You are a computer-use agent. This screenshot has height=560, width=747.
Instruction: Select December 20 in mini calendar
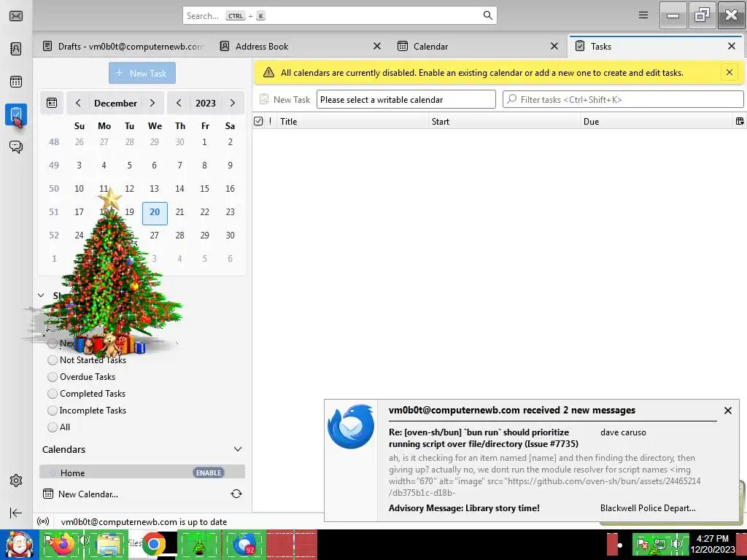pos(155,212)
